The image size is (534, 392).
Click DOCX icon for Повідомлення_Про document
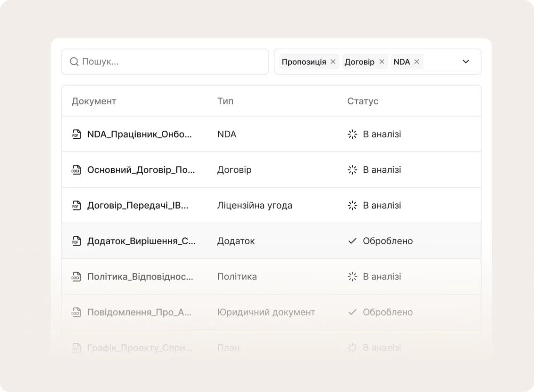coord(76,312)
